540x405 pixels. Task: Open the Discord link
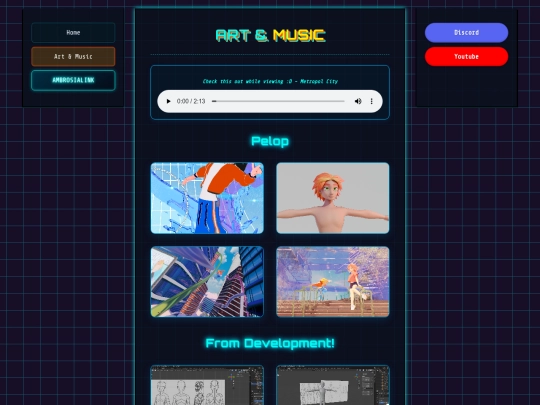tap(466, 33)
